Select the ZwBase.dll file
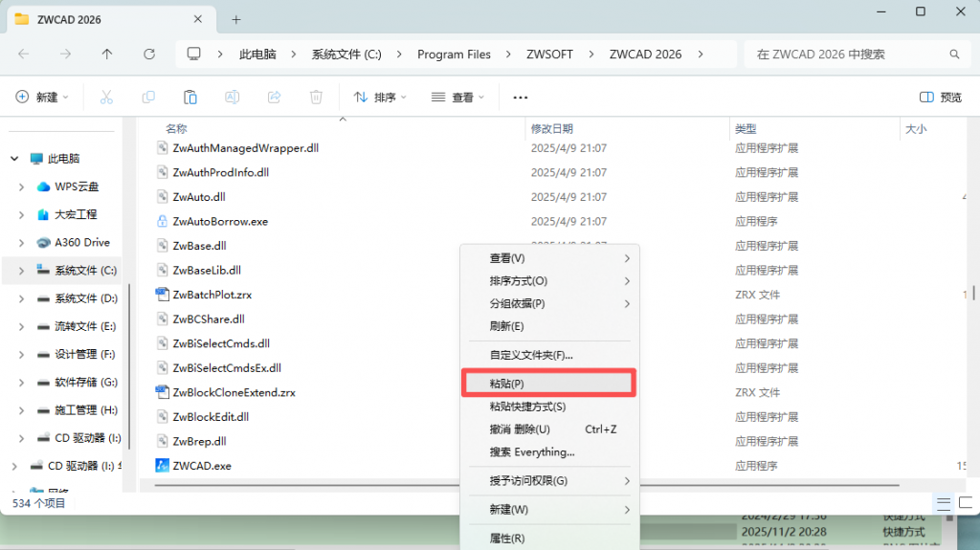 coord(199,246)
